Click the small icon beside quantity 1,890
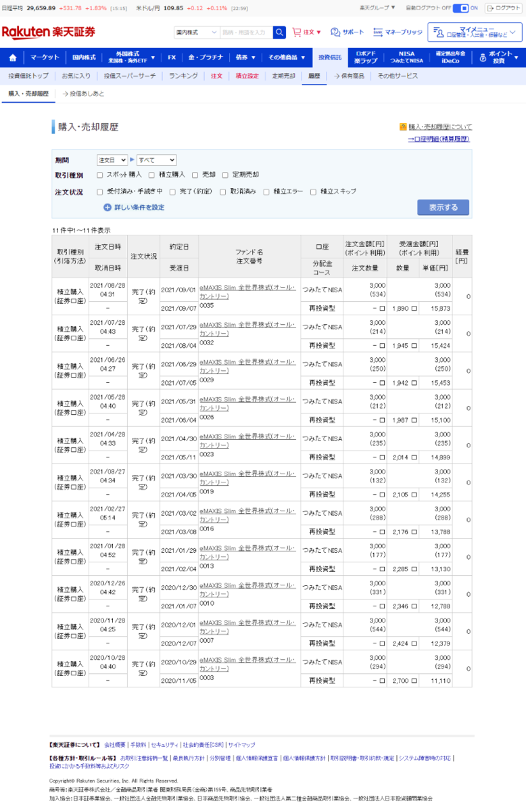 [414, 308]
